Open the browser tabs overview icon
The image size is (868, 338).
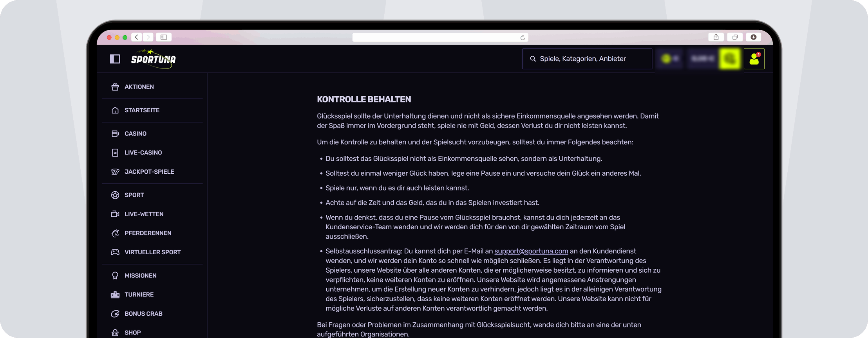(735, 37)
